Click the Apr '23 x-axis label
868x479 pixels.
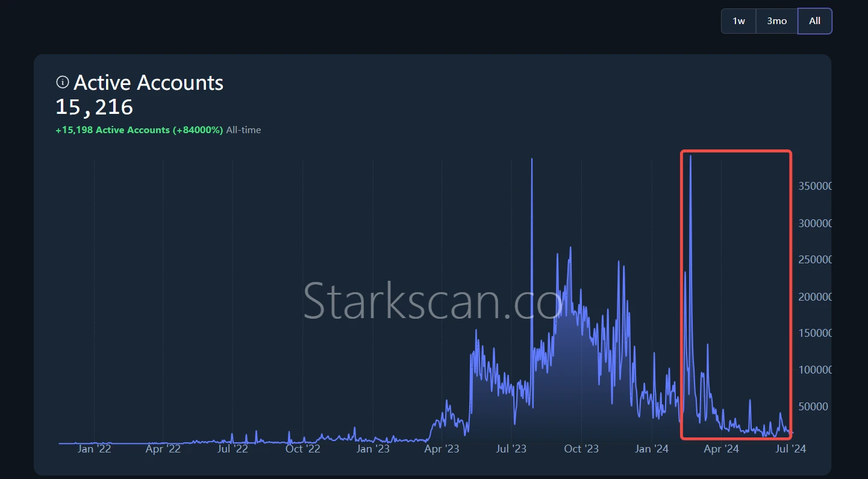click(x=442, y=449)
